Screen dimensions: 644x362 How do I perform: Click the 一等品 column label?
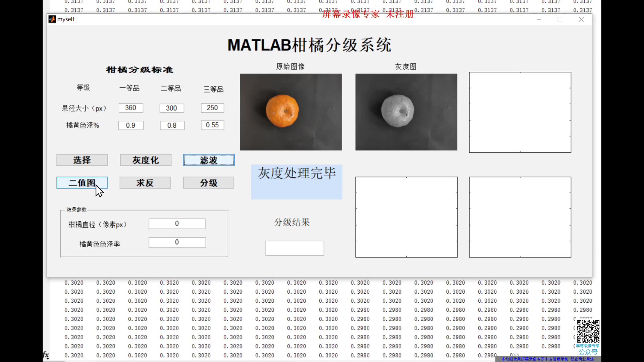coord(129,88)
